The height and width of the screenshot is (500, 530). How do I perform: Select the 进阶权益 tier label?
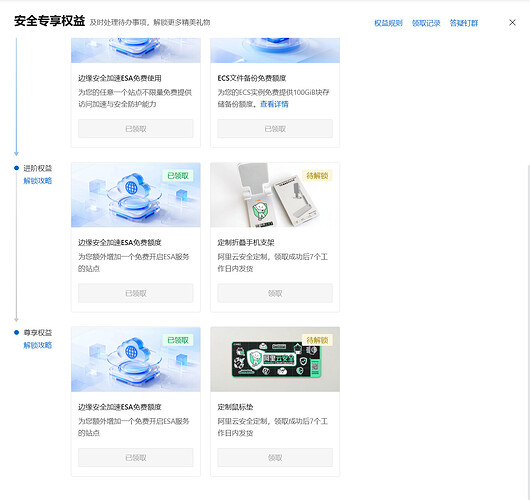click(x=38, y=168)
